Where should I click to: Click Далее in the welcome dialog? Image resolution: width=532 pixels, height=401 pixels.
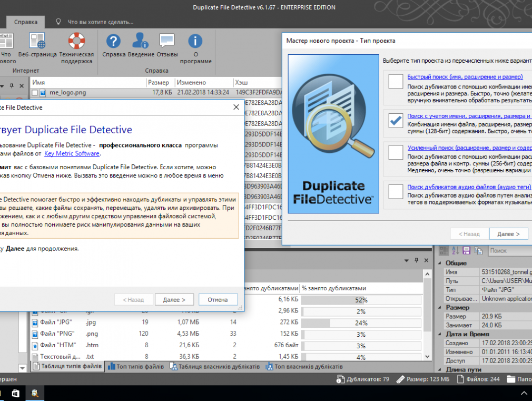point(174,300)
